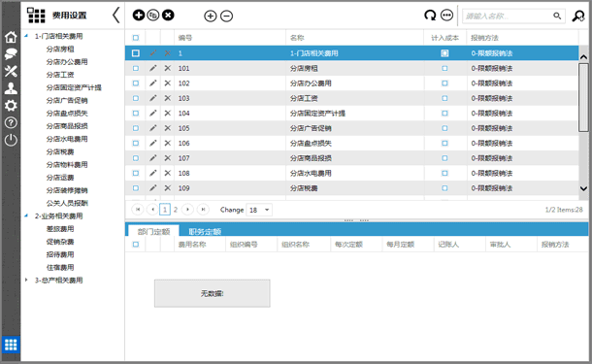Screen dimensions: 592x364
Task: Open the blue app grid launcher
Action: coord(11,345)
